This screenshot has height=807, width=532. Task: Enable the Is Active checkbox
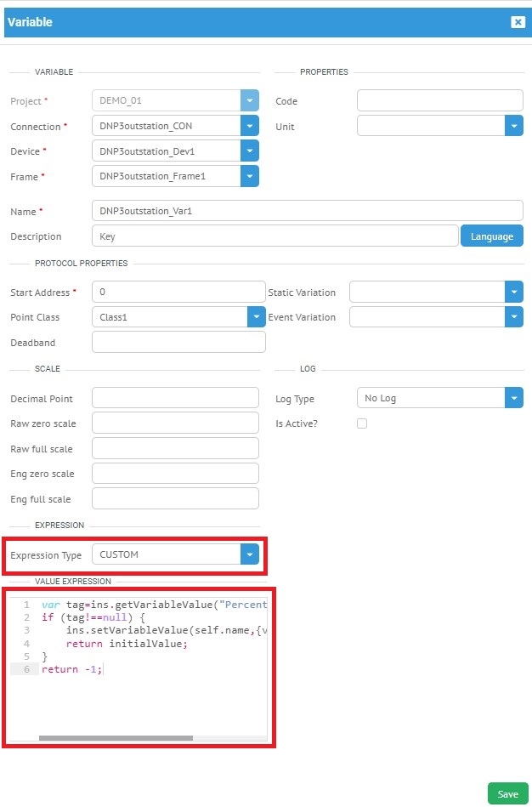pos(362,423)
